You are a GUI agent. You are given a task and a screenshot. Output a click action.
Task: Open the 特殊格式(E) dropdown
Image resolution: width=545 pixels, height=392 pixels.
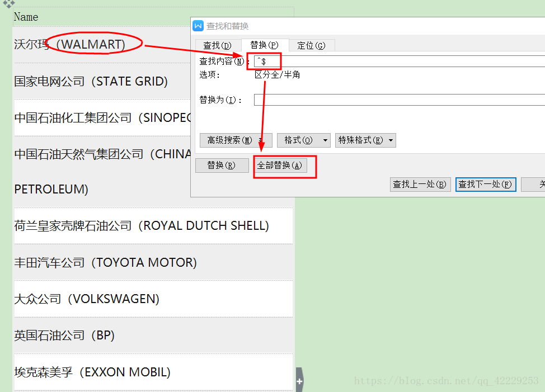point(365,140)
